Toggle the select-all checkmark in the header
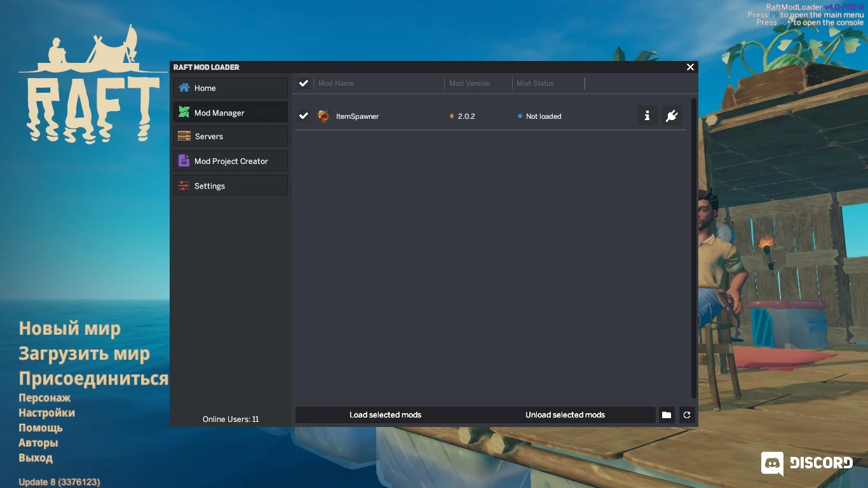This screenshot has width=868, height=488. (x=303, y=83)
